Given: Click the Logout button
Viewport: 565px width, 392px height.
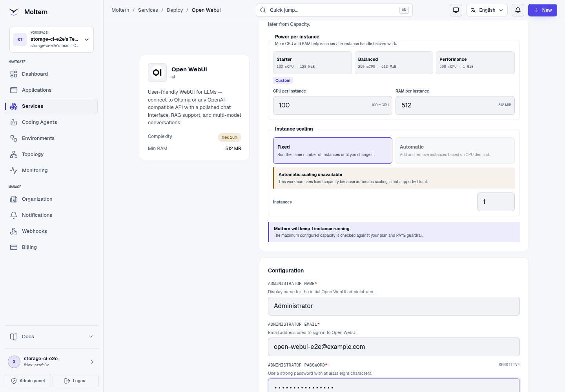Looking at the screenshot, I should (x=75, y=381).
